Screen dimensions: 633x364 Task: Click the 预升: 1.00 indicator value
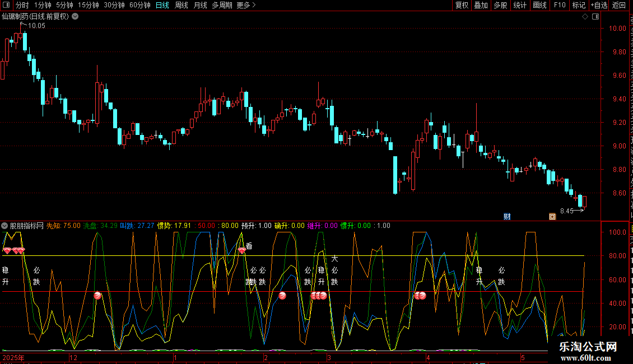coord(257,226)
